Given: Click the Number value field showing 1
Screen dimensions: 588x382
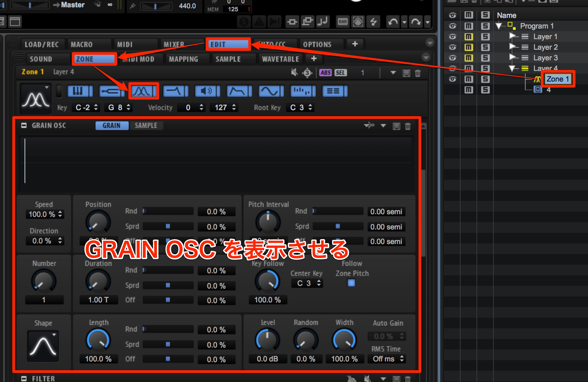Looking at the screenshot, I should [x=44, y=300].
